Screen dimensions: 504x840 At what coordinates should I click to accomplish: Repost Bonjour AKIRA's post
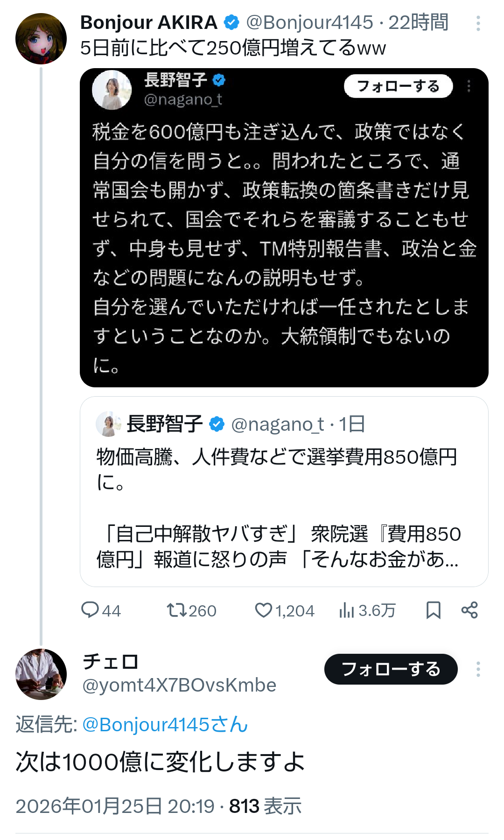pos(177,610)
